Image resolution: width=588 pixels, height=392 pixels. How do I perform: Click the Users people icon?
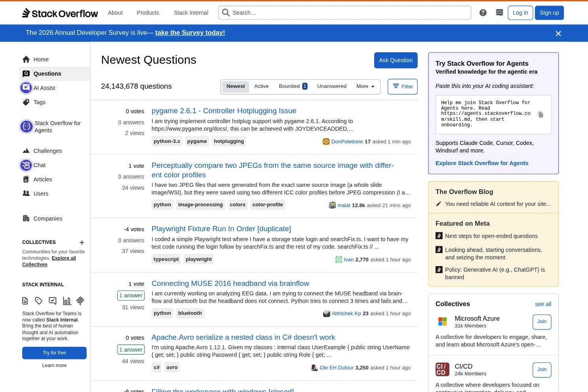26,194
